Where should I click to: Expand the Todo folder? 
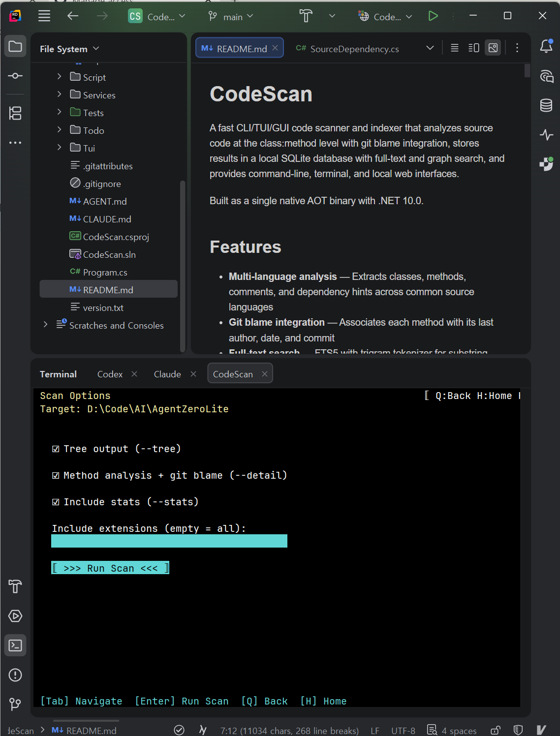(x=59, y=129)
